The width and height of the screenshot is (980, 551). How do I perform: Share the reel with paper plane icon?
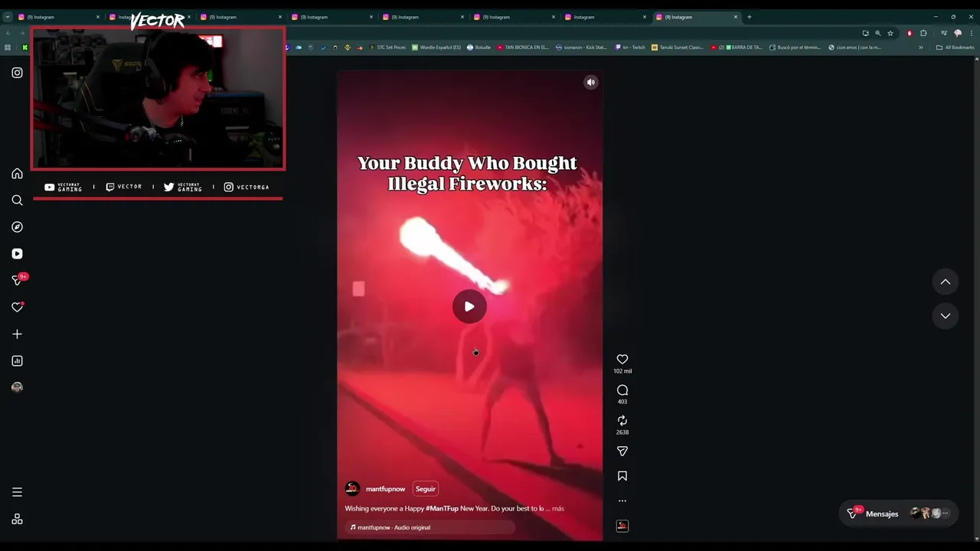tap(622, 452)
